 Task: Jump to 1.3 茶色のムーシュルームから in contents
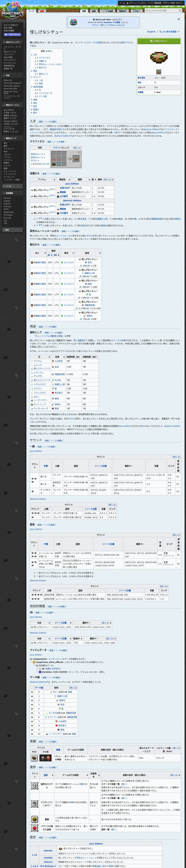[48, 64]
